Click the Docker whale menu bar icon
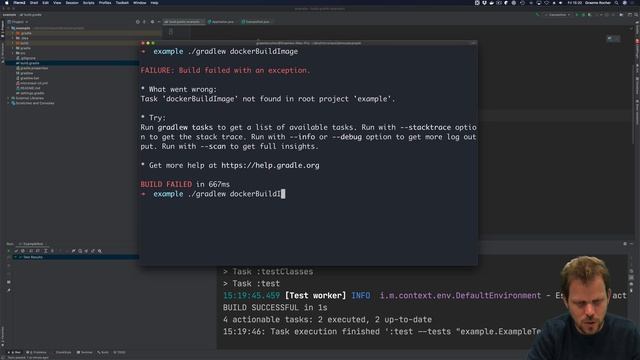 tap(491, 3)
